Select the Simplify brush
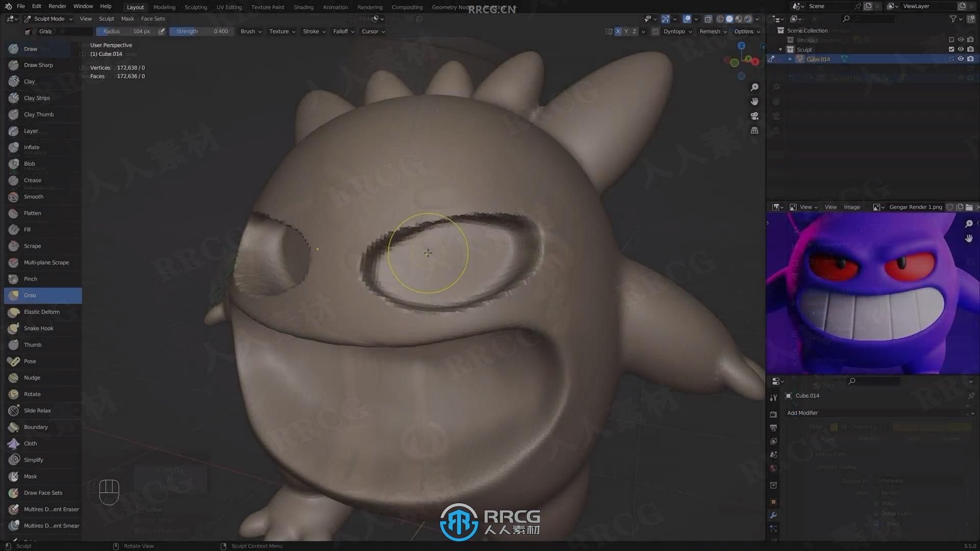The height and width of the screenshot is (551, 980). click(43, 460)
